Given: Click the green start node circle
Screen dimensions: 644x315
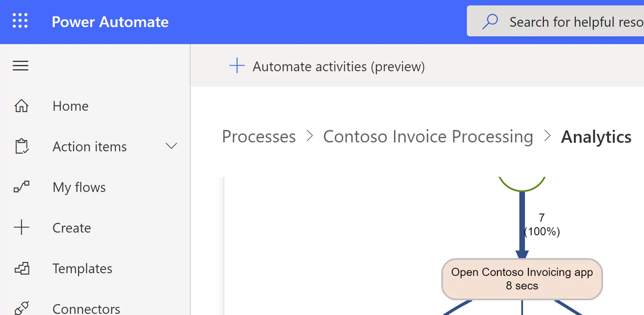Looking at the screenshot, I should tap(522, 184).
